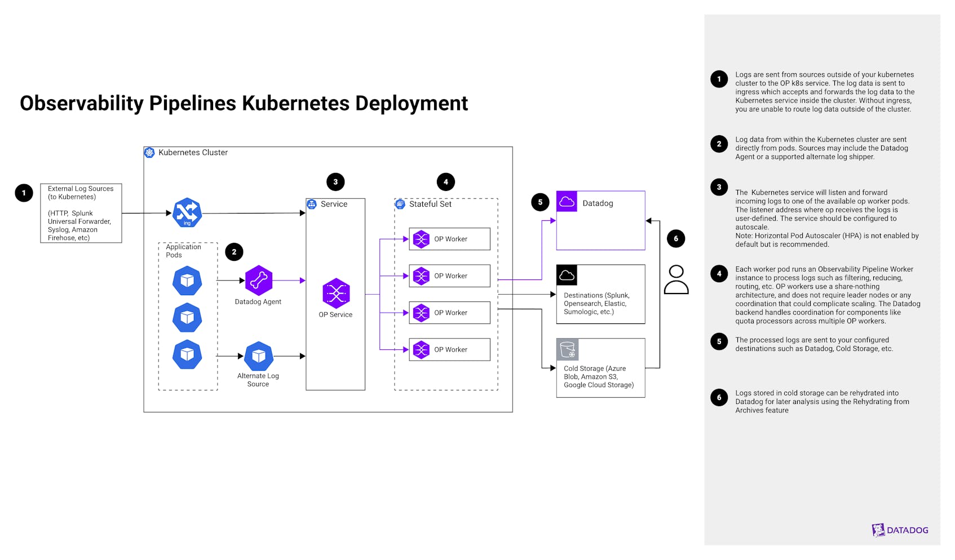Select numbered marker 1 in the sidebar
This screenshot has height=560, width=955.
719,79
